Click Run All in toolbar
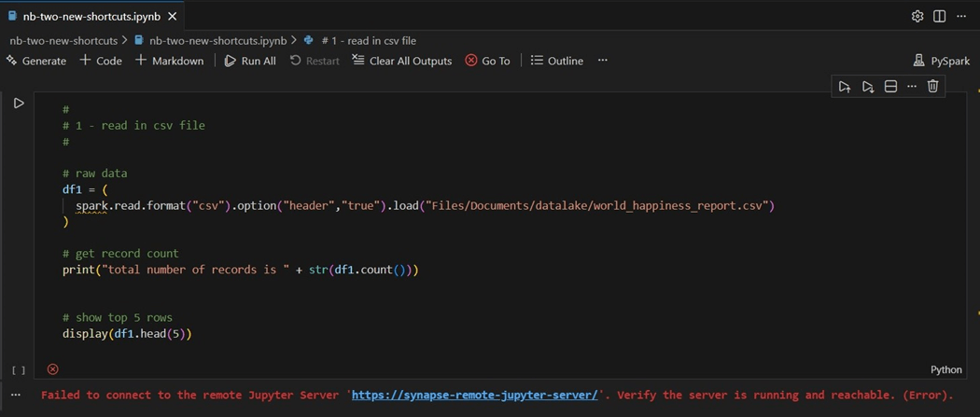980x417 pixels. pos(250,61)
